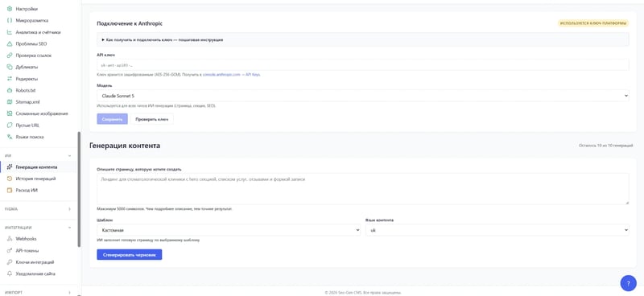Click the Осталось 10 из 10 генераций text
The image size is (644, 296).
coord(606,146)
